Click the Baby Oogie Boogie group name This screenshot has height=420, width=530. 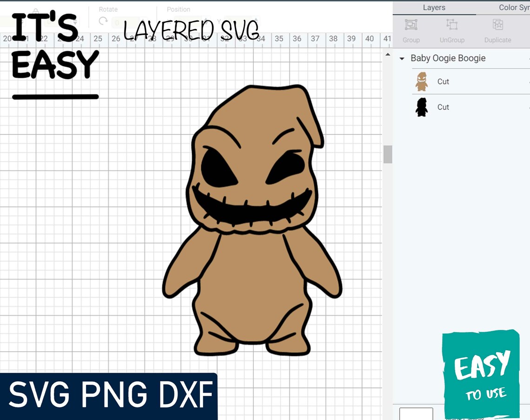[x=448, y=58]
